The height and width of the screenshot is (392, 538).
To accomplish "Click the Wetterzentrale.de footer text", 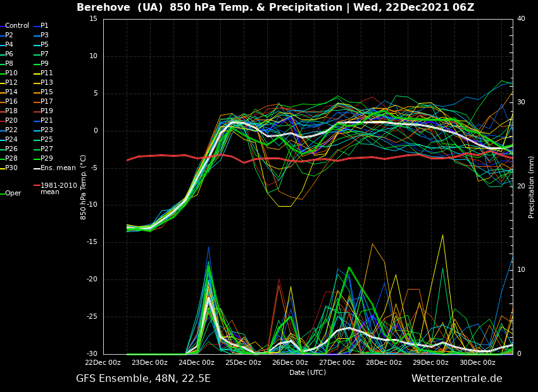I will tap(456, 379).
